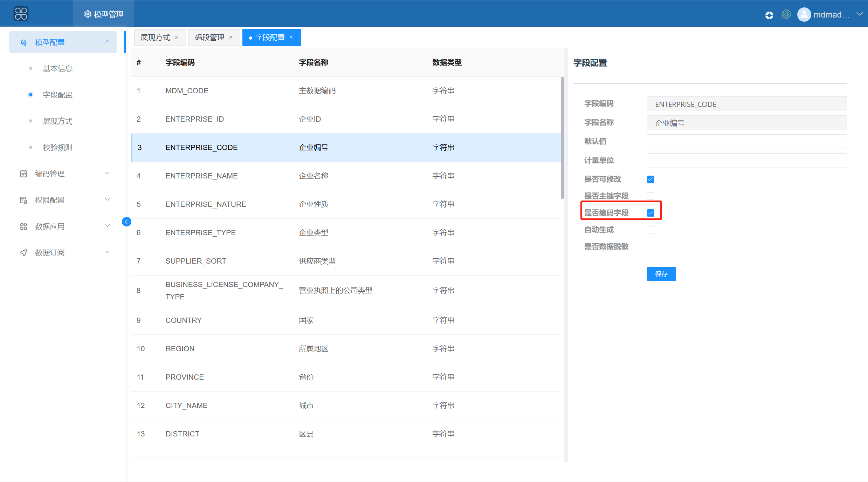The height and width of the screenshot is (482, 868).
Task: Click the gear icon beside 模型管理
Action: (x=88, y=14)
